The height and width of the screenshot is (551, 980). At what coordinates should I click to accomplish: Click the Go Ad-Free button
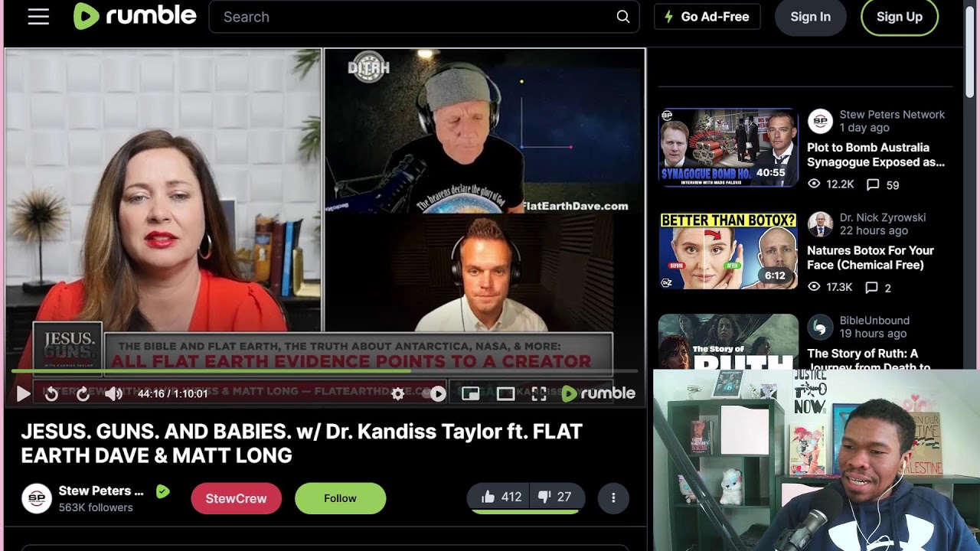(x=707, y=17)
